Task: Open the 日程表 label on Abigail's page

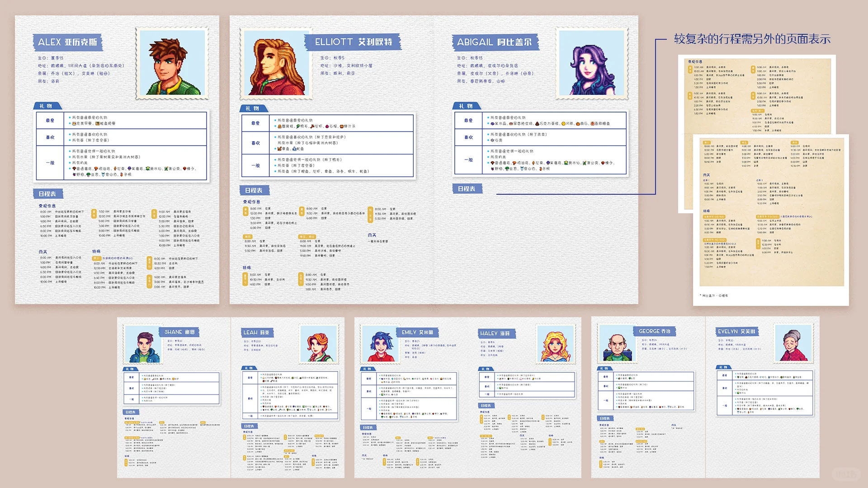Action: tap(467, 189)
